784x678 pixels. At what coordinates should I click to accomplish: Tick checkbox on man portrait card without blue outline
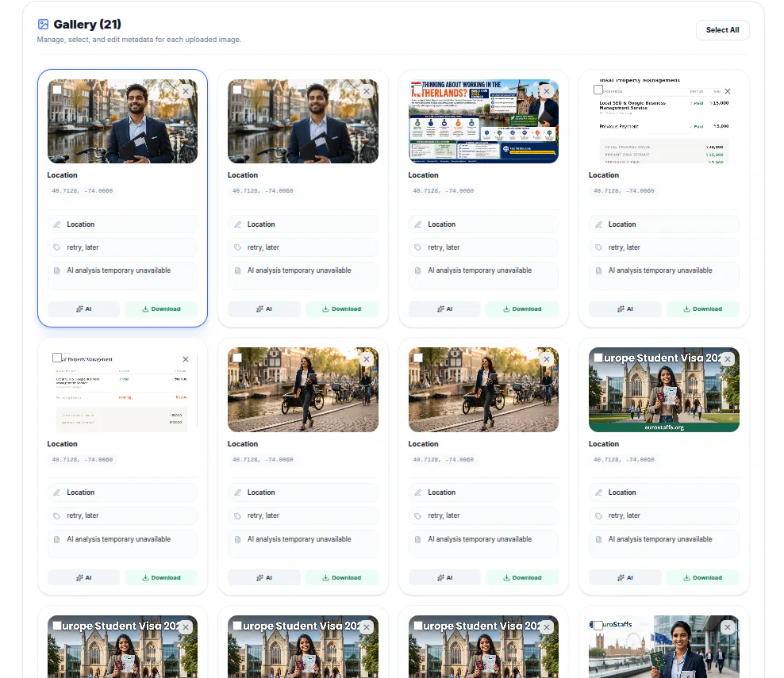tap(237, 90)
